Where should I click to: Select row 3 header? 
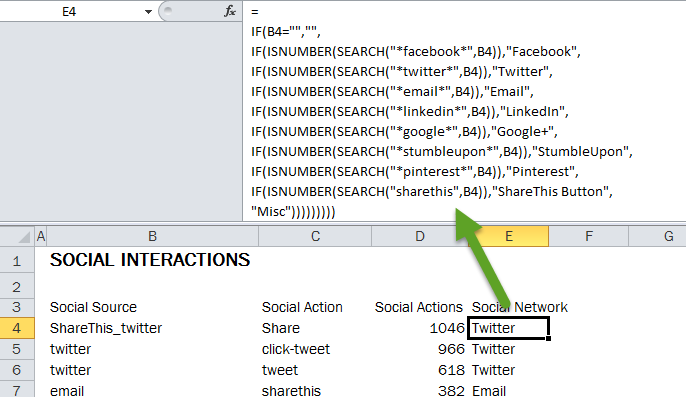click(x=17, y=307)
